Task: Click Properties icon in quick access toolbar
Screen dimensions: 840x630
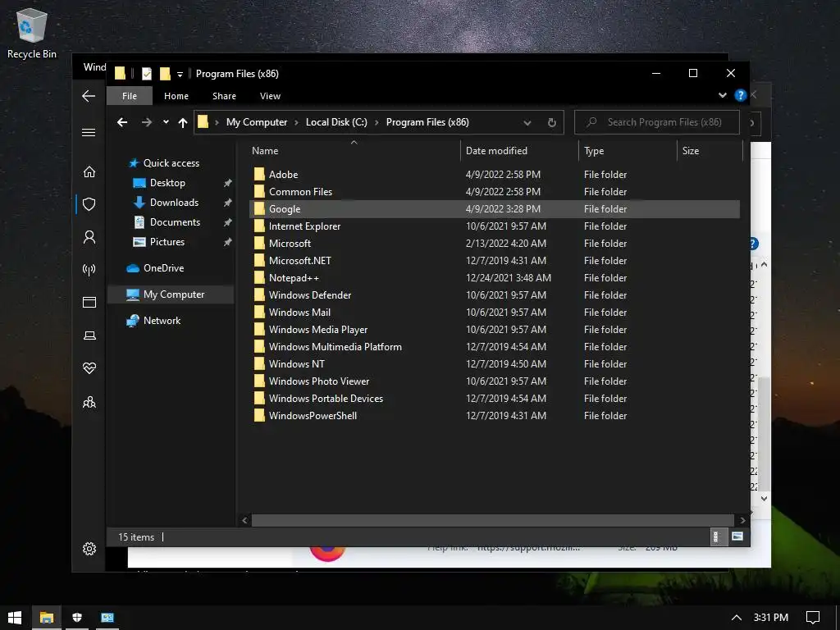Action: 146,73
